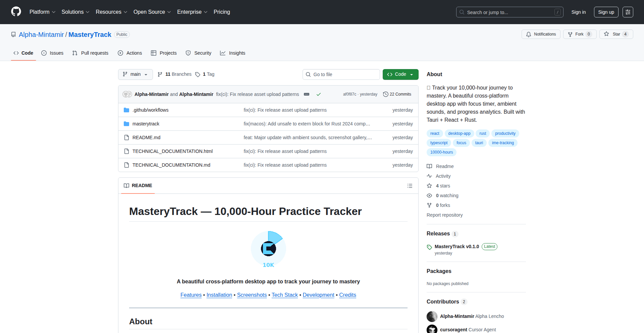
Task: Click the Activity pulse icon
Action: pos(430,176)
